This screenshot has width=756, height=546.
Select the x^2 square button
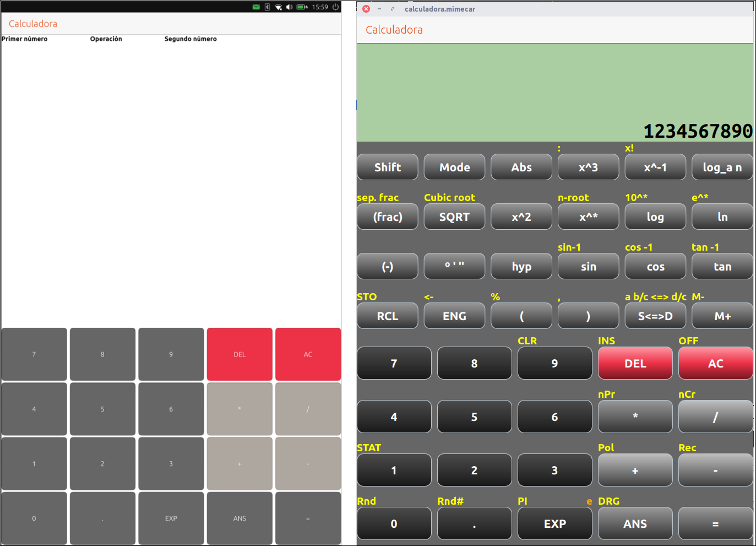(521, 217)
